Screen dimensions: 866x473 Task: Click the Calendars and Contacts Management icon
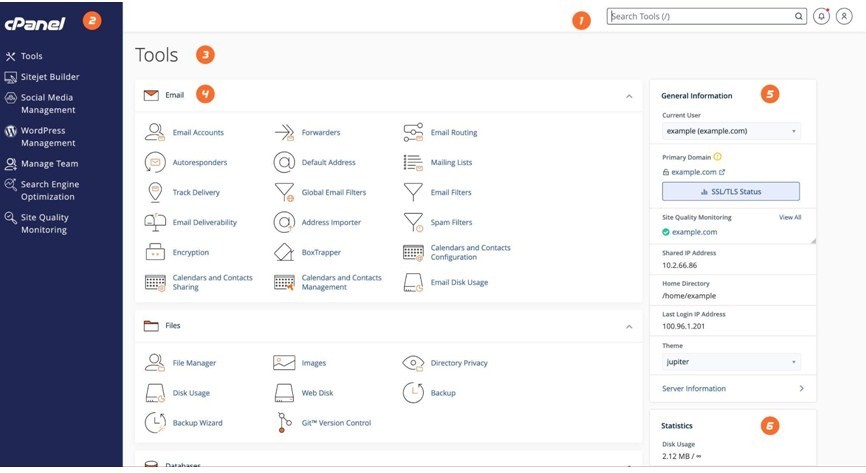point(284,282)
